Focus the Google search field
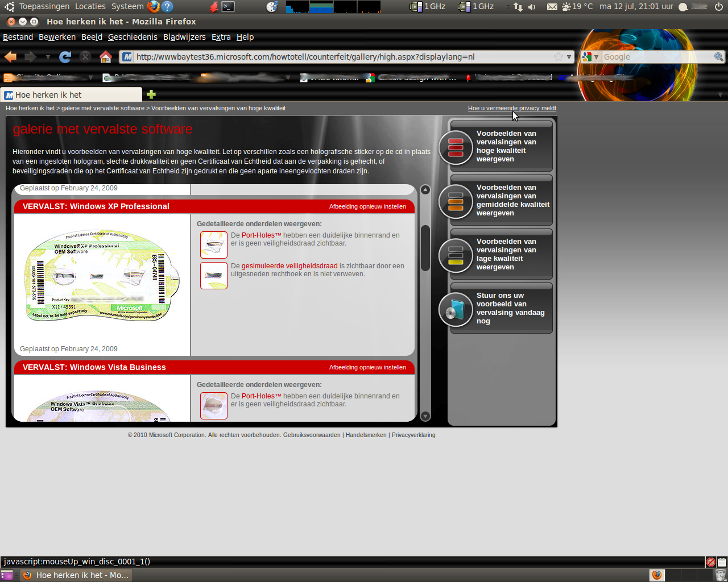Viewport: 728px width, 582px height. [657, 57]
